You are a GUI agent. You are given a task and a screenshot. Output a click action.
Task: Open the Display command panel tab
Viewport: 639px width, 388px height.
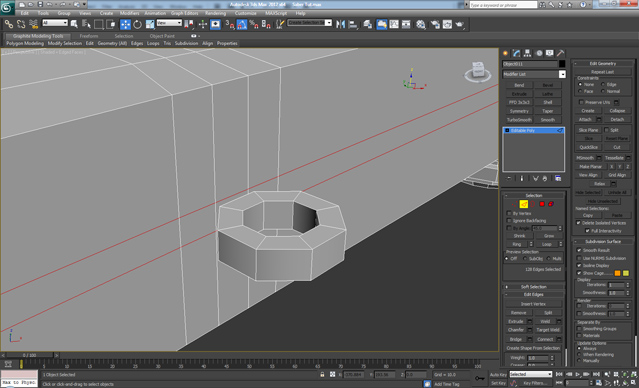click(550, 53)
